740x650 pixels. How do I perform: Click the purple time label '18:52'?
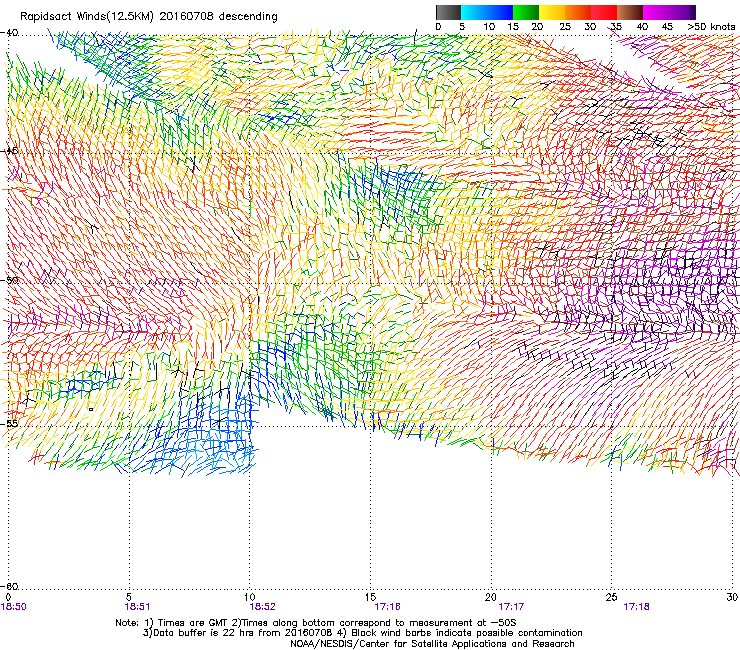coord(262,607)
